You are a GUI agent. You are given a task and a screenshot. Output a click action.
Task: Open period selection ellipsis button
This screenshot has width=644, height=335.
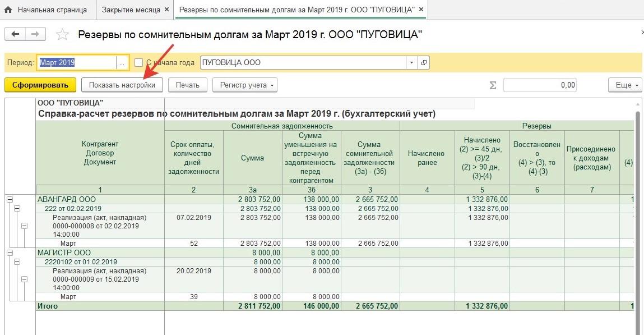122,63
